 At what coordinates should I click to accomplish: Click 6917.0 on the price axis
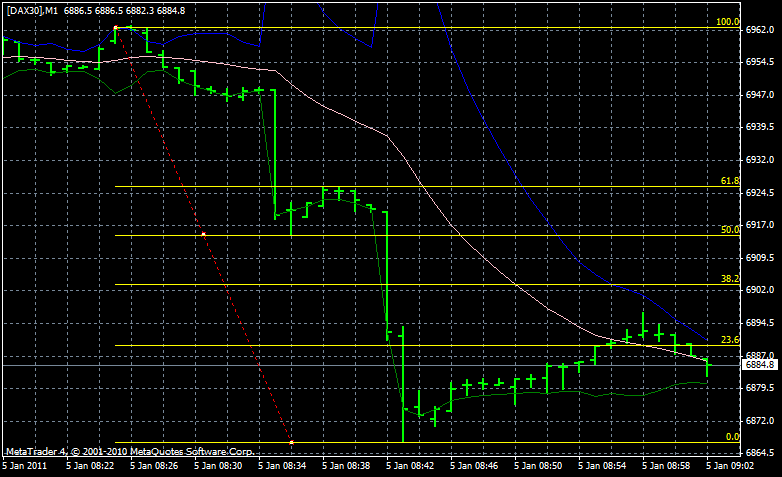coord(760,225)
